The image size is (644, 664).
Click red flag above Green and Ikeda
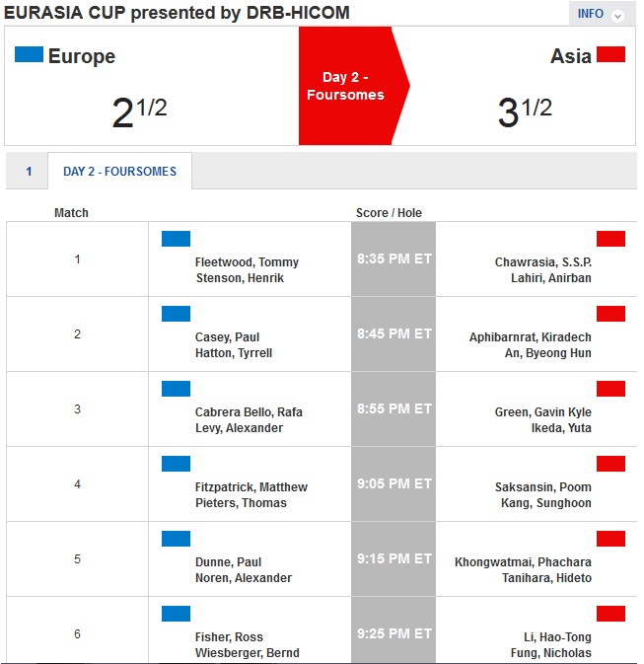(x=610, y=389)
